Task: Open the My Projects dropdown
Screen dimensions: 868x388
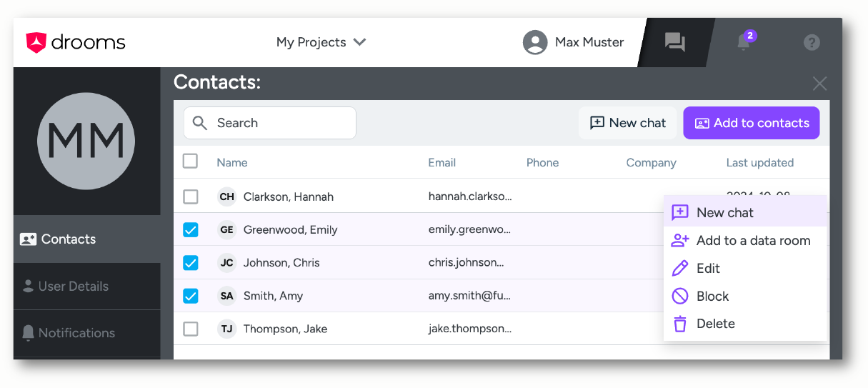Action: (321, 42)
